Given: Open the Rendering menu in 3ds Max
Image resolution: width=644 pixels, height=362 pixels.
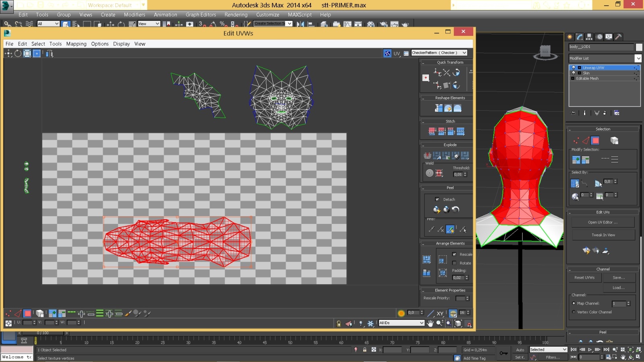Looking at the screenshot, I should (x=236, y=15).
